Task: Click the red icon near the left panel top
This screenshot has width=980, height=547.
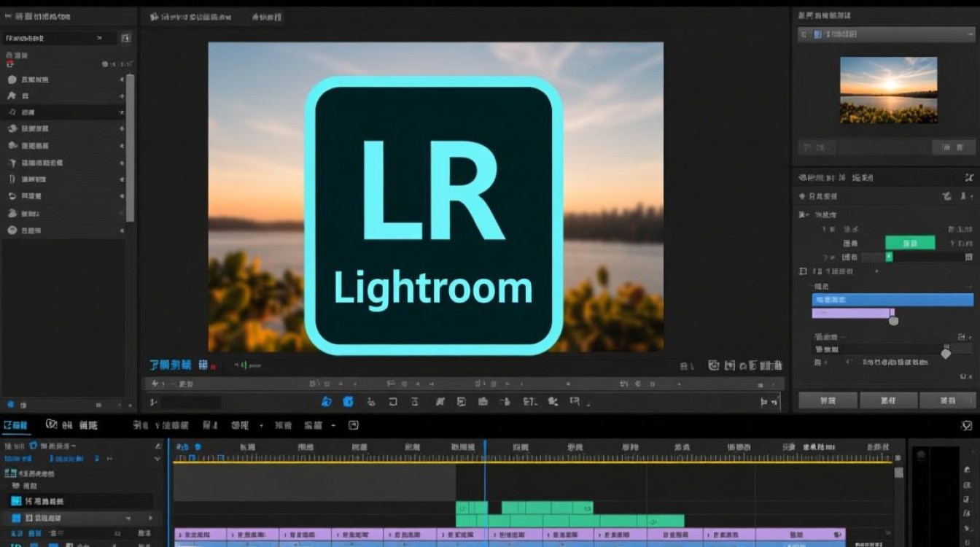Action: (x=10, y=64)
